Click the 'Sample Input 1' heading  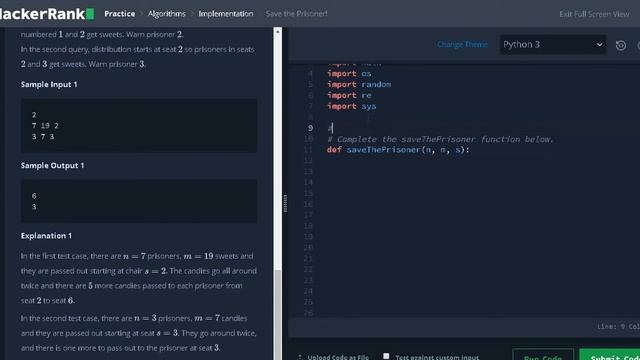[x=49, y=84]
